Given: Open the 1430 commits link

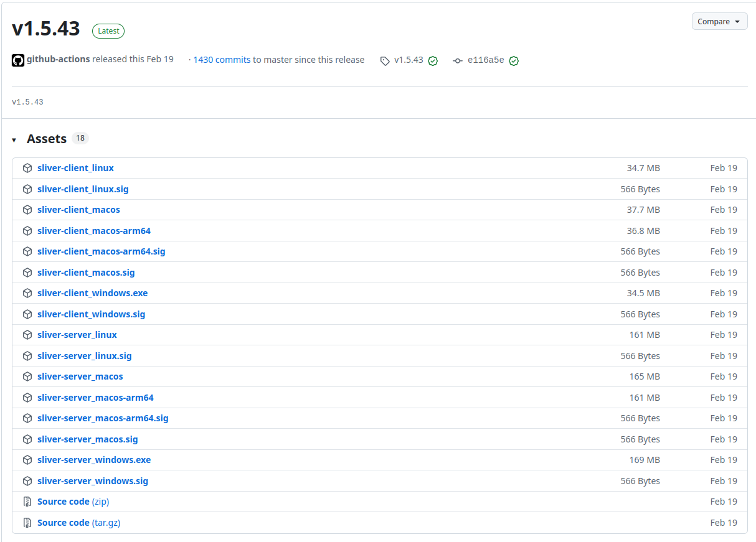Looking at the screenshot, I should [x=222, y=60].
